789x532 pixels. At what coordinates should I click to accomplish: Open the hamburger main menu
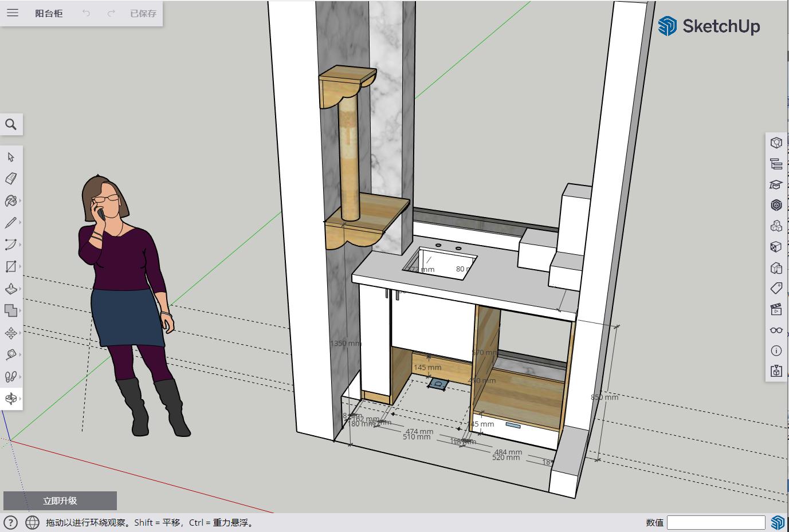point(13,13)
